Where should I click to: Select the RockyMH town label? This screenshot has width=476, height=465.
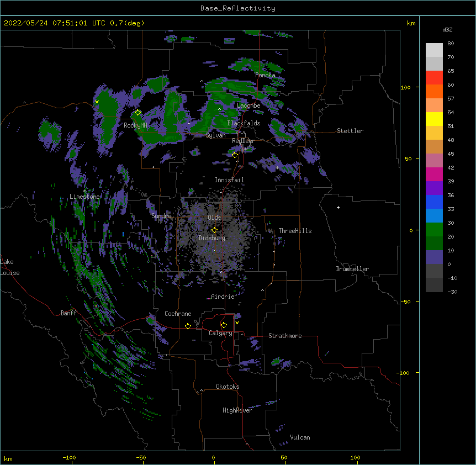(x=135, y=125)
